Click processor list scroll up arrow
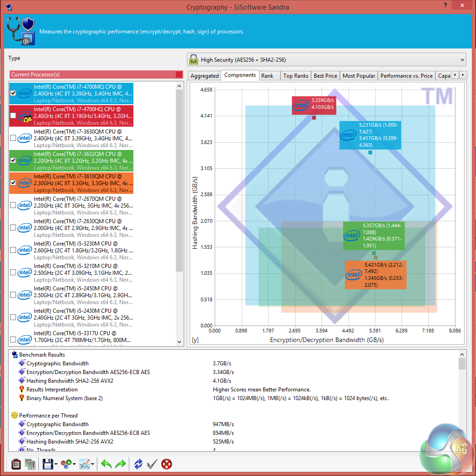Image resolution: width=476 pixels, height=476 pixels. point(179,86)
